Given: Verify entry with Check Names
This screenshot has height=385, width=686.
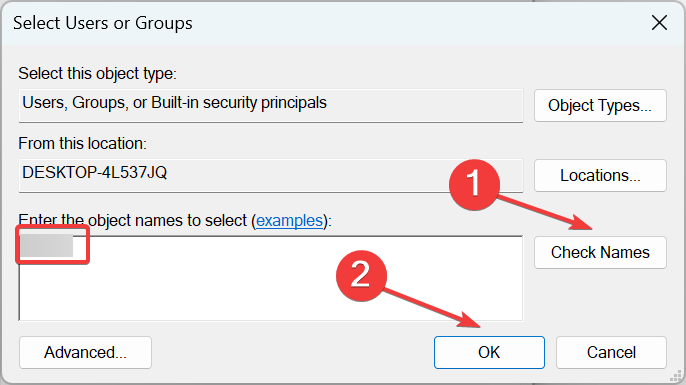Looking at the screenshot, I should [600, 252].
